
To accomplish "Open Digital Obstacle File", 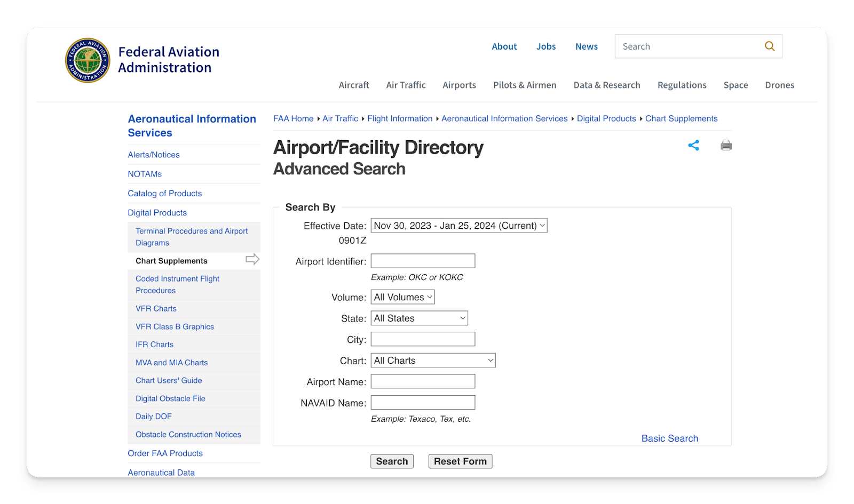I will tap(170, 399).
